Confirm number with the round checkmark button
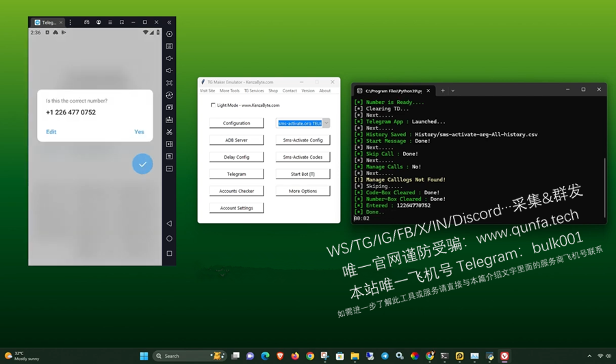Viewport: 616px width, 364px height. (142, 164)
